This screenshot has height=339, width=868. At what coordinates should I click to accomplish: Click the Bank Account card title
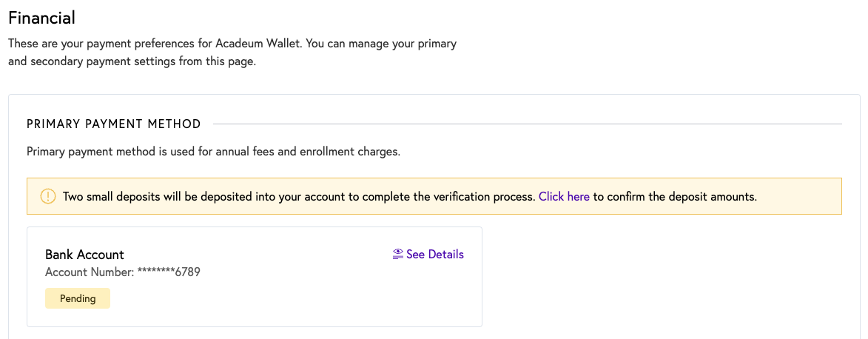[x=84, y=255]
